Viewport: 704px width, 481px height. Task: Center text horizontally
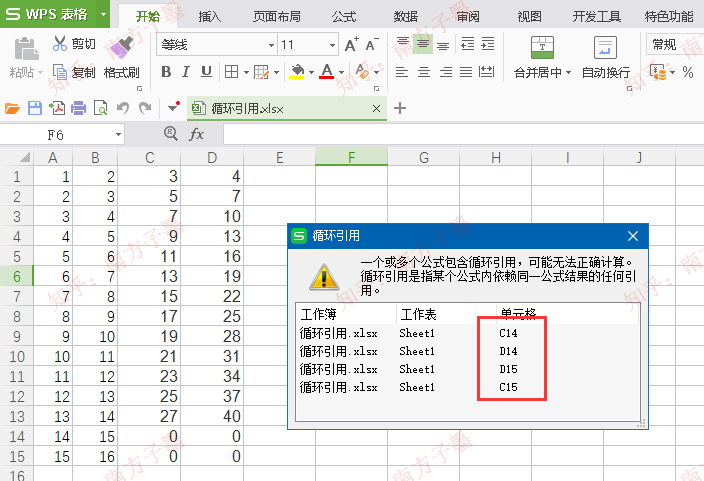(424, 72)
